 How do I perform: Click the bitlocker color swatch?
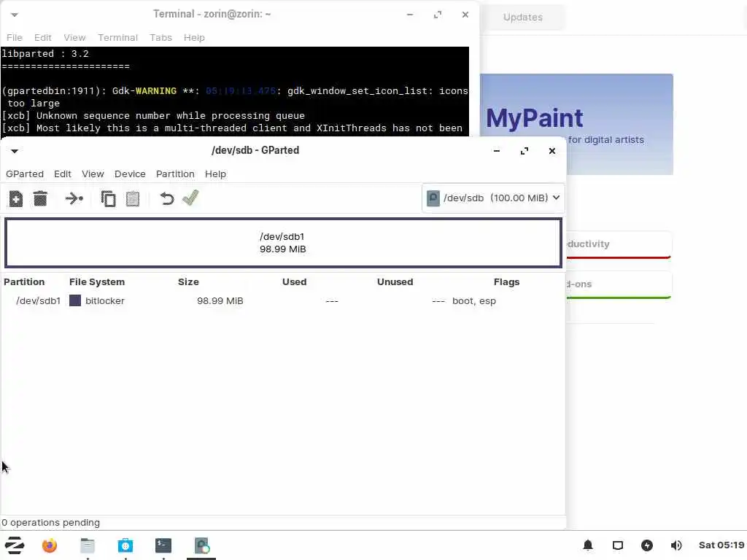(75, 300)
